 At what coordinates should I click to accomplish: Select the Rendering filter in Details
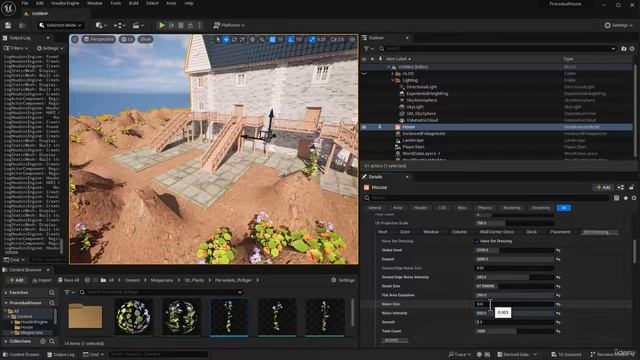coord(511,208)
